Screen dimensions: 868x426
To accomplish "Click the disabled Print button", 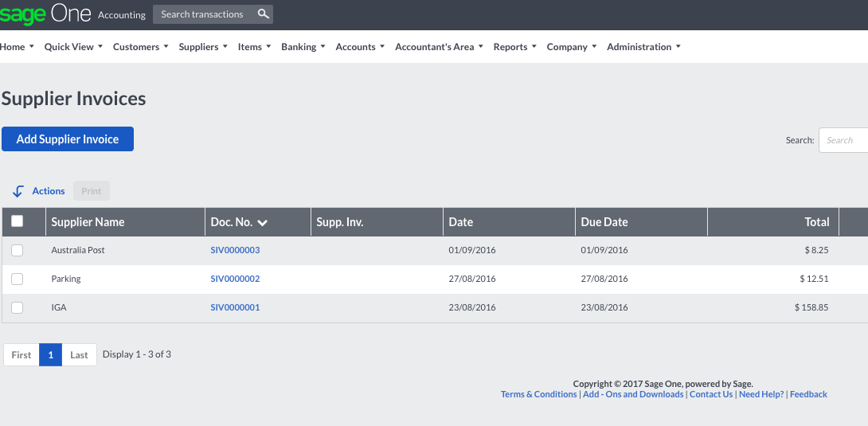I will (92, 191).
